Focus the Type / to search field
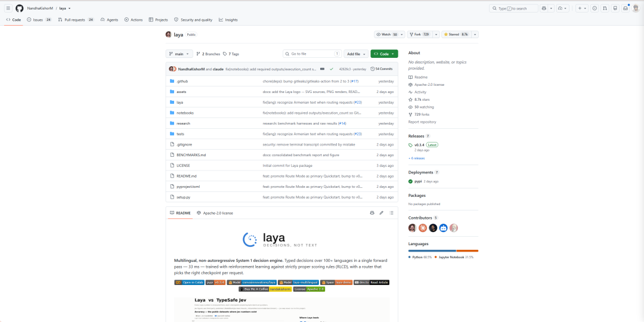 pyautogui.click(x=514, y=8)
